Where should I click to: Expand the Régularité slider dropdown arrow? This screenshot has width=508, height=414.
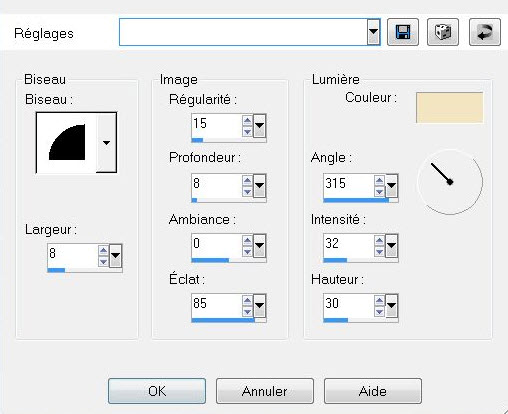(x=259, y=126)
